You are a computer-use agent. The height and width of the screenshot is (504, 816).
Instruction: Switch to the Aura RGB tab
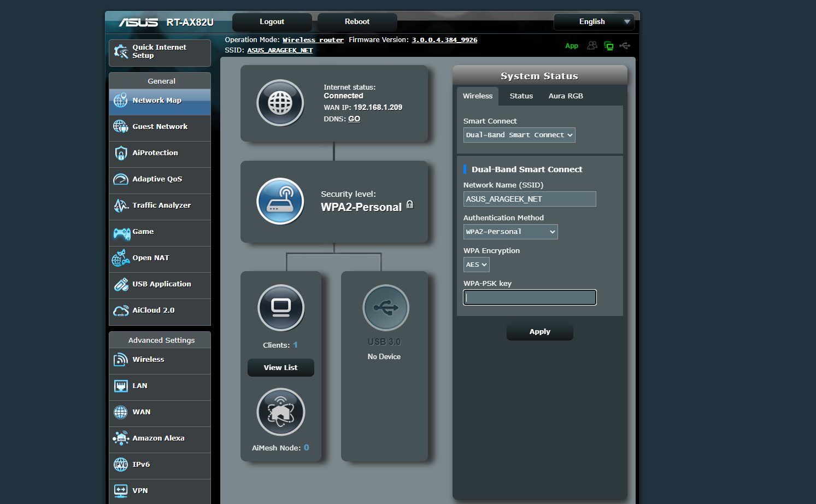pos(566,96)
